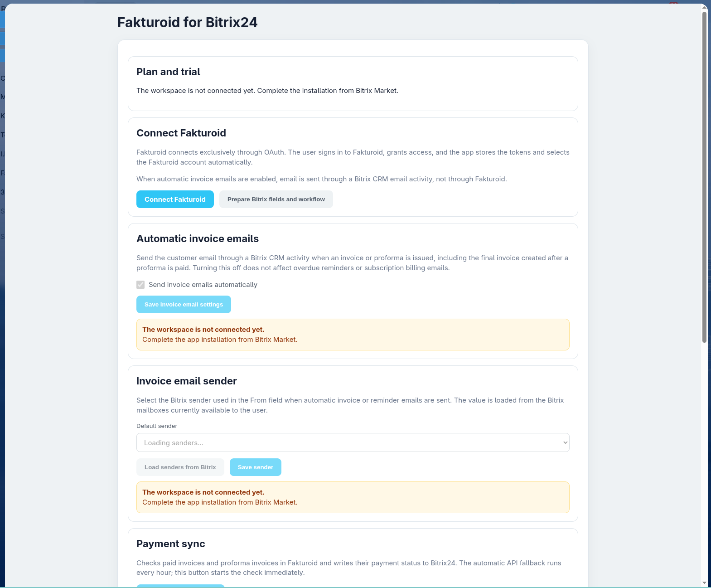Click the Plan and trial heading

168,72
